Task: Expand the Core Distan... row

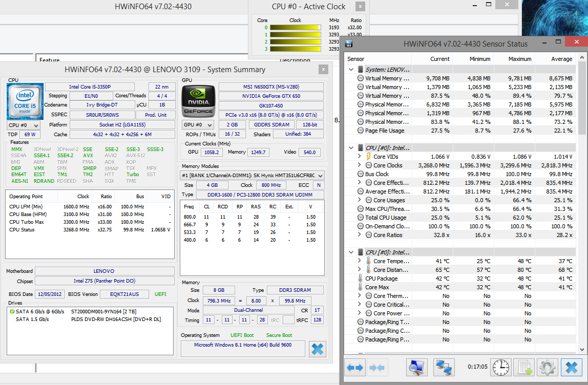Action: pyautogui.click(x=359, y=269)
